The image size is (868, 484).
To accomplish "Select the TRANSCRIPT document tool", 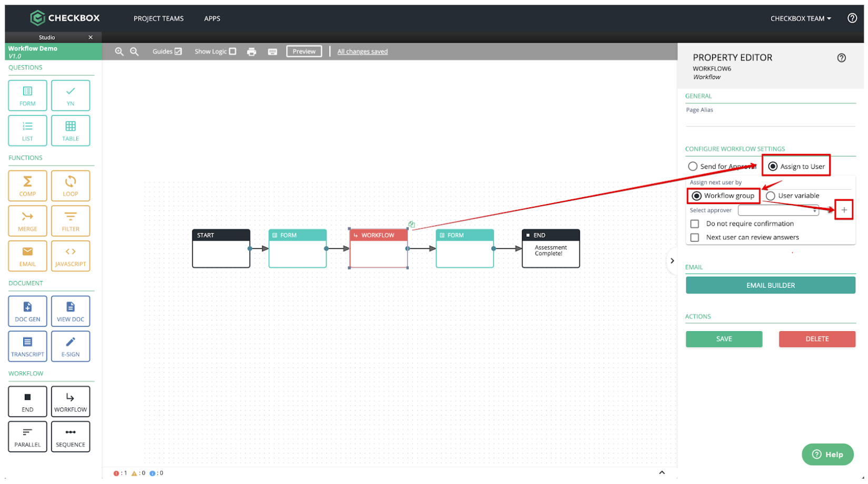I will coord(27,346).
